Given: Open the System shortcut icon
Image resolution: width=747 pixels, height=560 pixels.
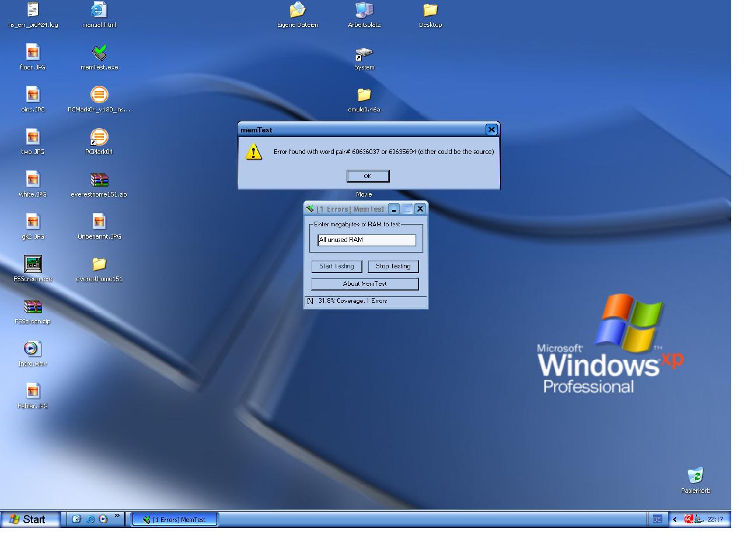Looking at the screenshot, I should point(364,54).
